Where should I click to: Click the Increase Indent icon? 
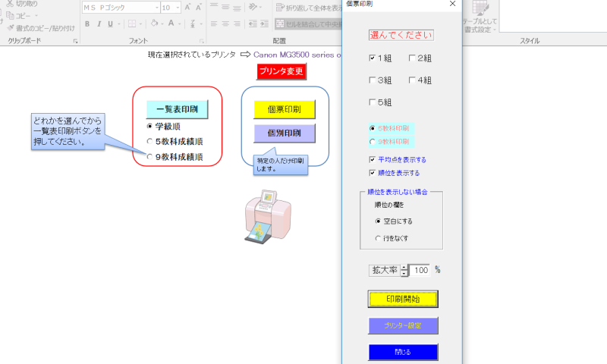pos(264,24)
